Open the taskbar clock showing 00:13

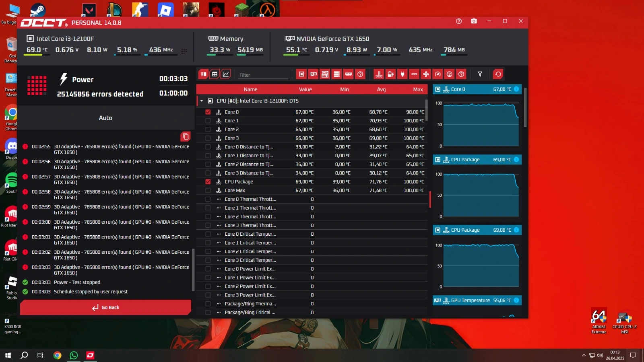click(x=615, y=355)
